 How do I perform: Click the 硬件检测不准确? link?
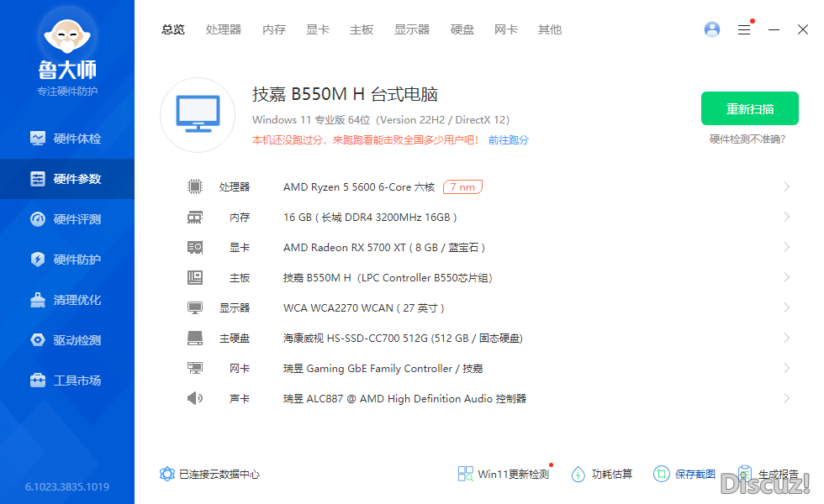(x=747, y=139)
